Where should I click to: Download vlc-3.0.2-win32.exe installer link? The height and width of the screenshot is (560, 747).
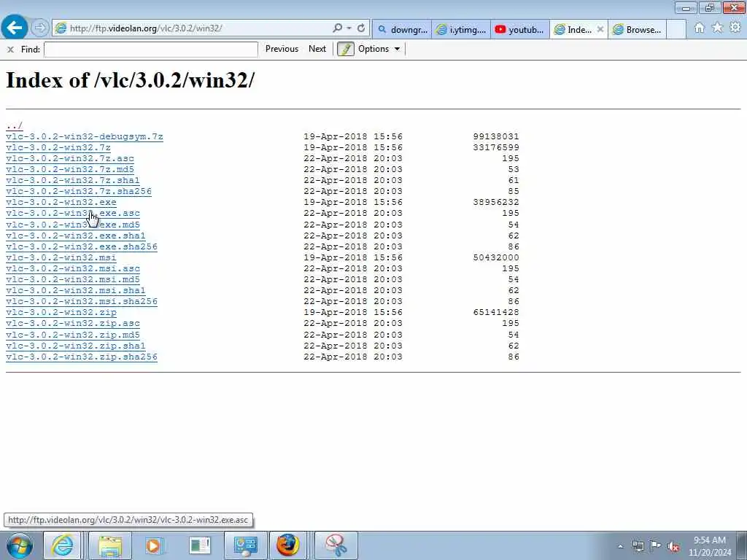click(61, 203)
